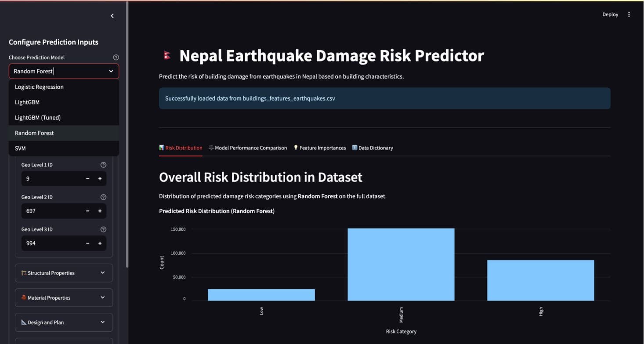The height and width of the screenshot is (344, 644).
Task: Open the help icon beside Geo Level 1 ID
Action: 103,164
